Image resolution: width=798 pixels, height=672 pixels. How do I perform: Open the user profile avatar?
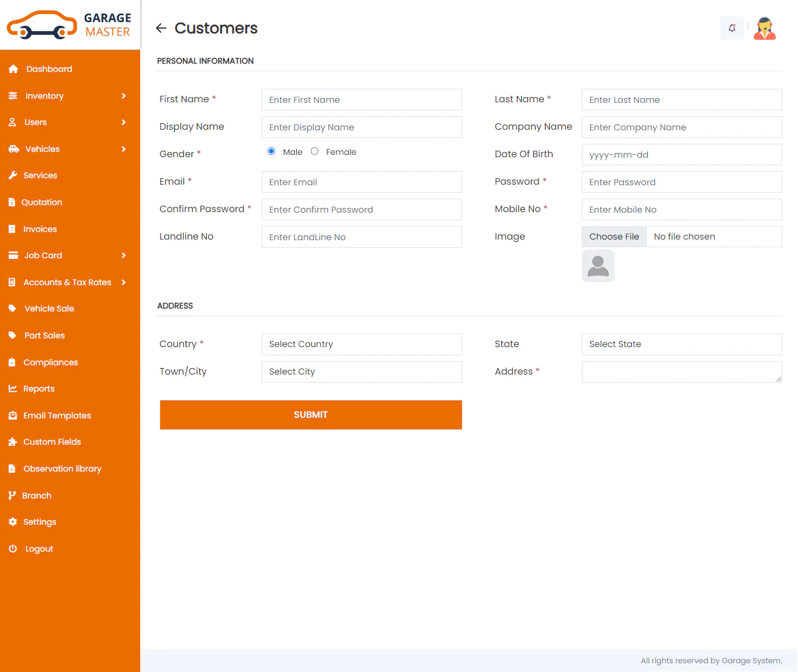(764, 28)
